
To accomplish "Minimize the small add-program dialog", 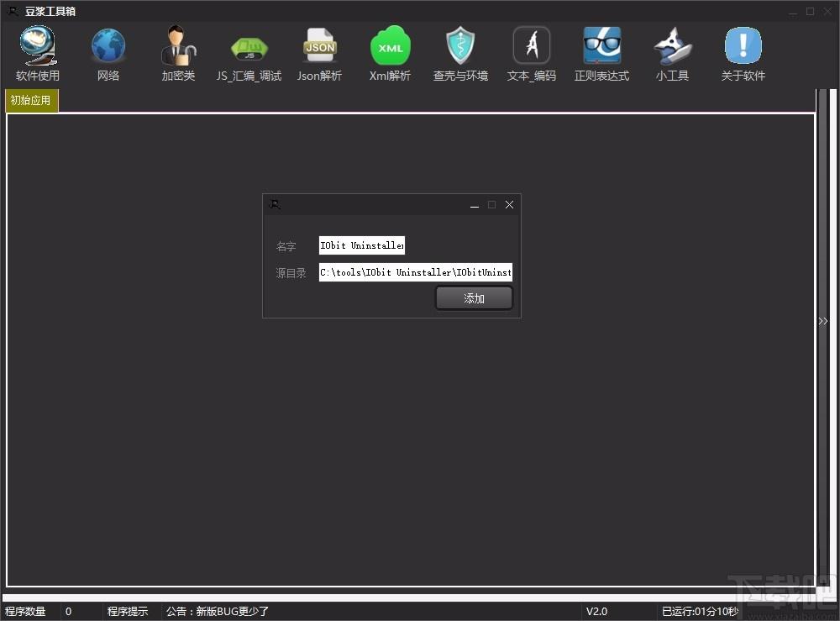I will coord(474,205).
